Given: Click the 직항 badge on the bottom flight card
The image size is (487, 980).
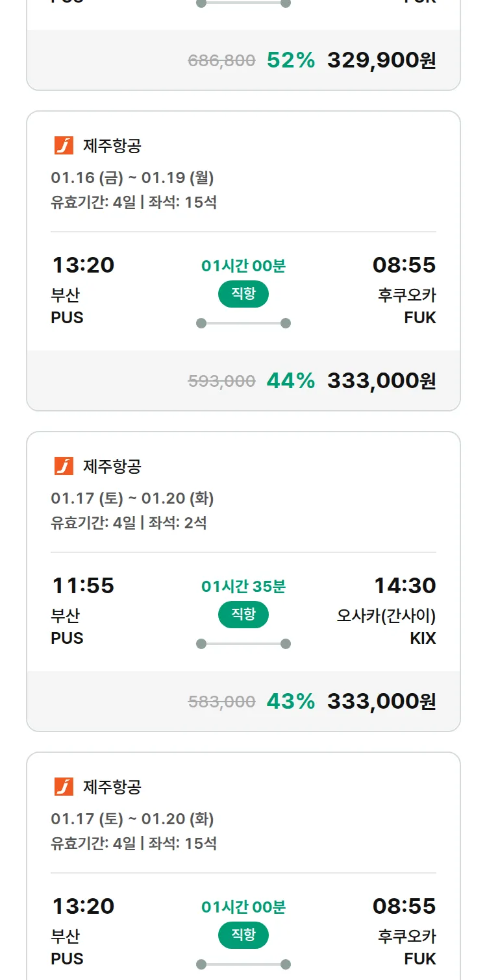Looking at the screenshot, I should click(x=243, y=935).
